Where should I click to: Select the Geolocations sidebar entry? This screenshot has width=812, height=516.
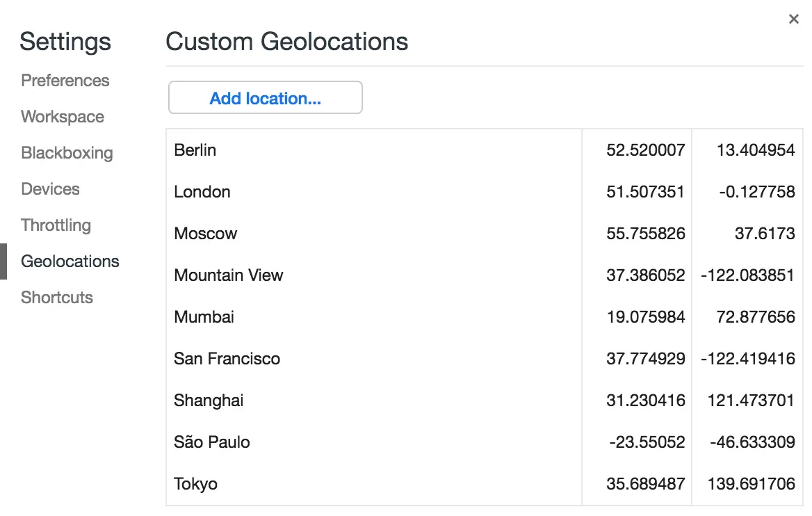[x=70, y=261]
